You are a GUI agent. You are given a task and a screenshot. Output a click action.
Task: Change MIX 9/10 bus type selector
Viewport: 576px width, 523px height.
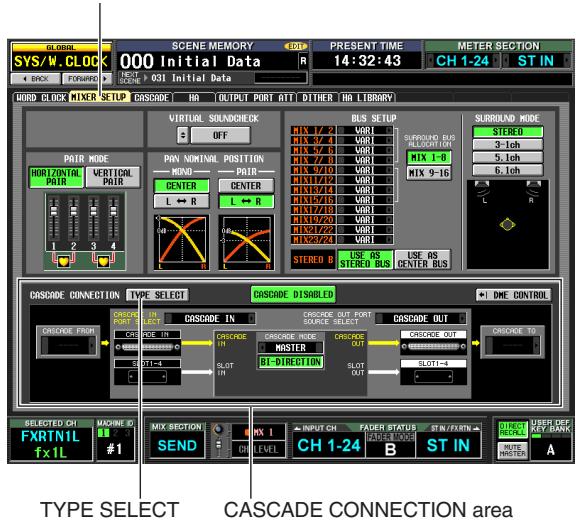point(365,170)
